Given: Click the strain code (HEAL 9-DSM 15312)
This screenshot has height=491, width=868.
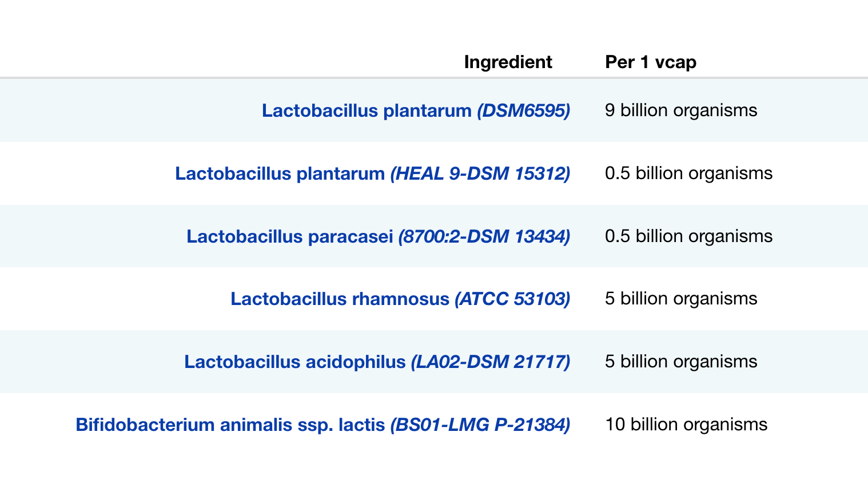Looking at the screenshot, I should [480, 173].
